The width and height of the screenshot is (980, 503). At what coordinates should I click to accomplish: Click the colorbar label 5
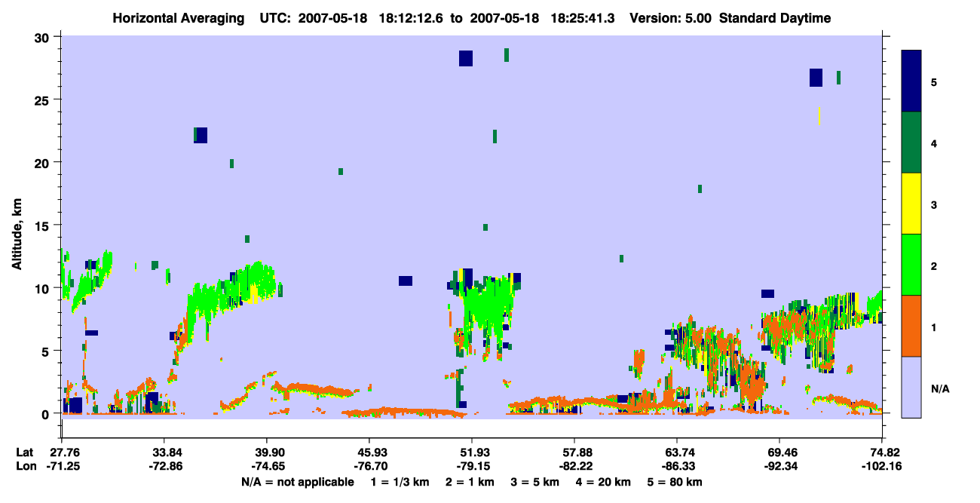click(934, 82)
